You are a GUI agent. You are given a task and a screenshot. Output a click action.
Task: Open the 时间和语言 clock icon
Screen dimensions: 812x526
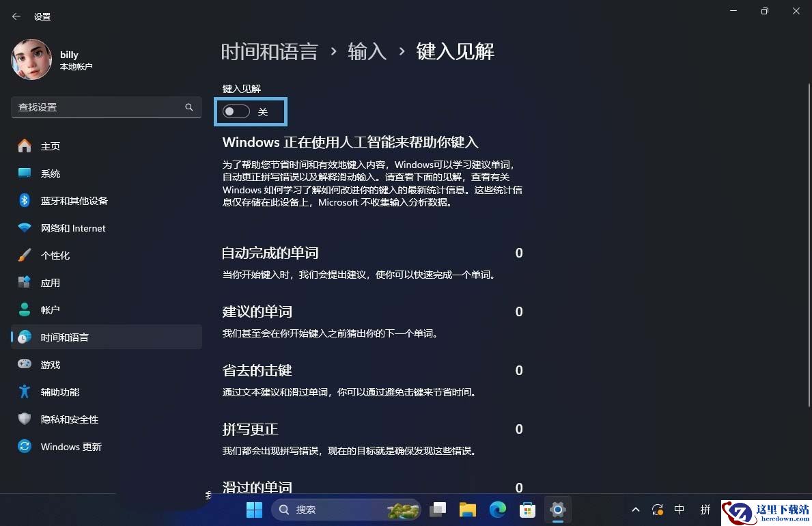[25, 337]
